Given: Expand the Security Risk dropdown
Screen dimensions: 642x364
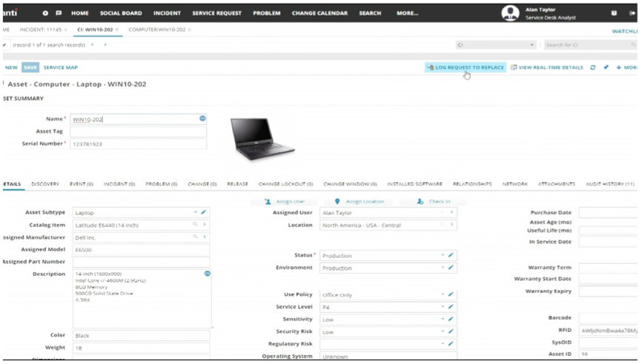Looking at the screenshot, I should click(x=443, y=331).
